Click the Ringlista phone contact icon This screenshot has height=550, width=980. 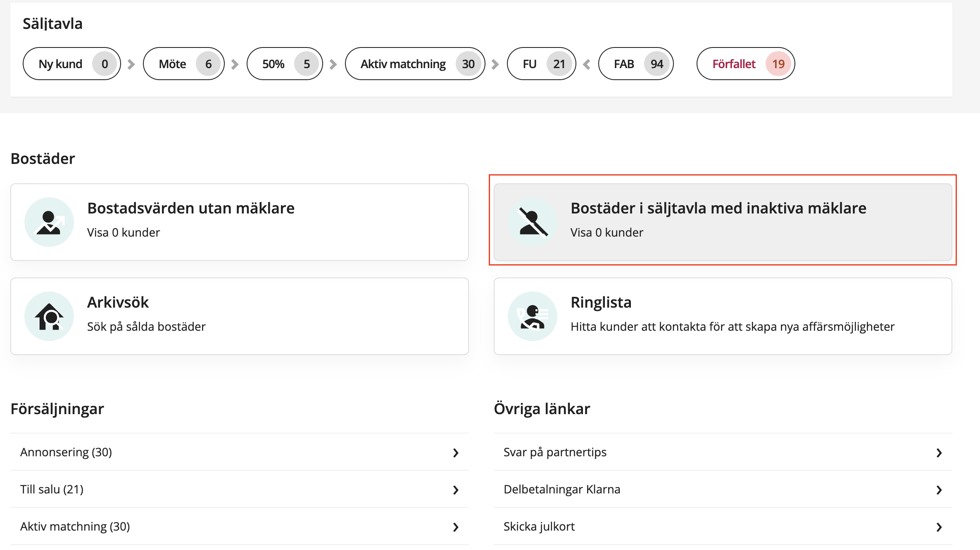(x=533, y=316)
